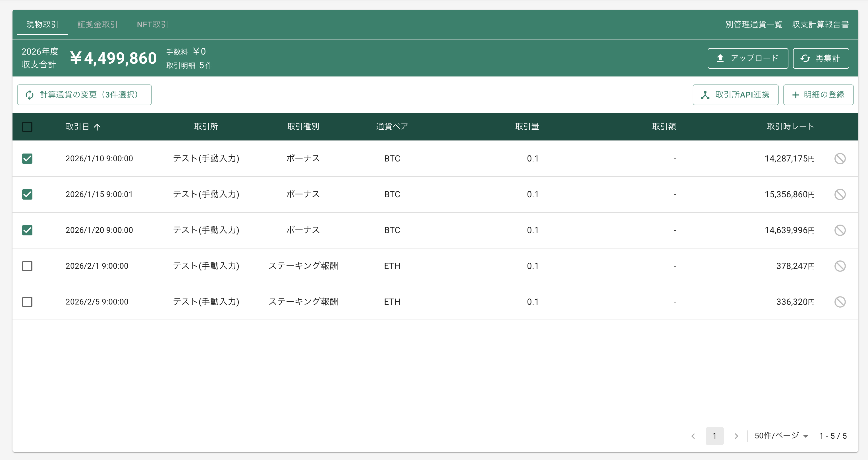The image size is (868, 460).
Task: Click the date 2026/1/15 9:00:01
Action: click(x=99, y=194)
